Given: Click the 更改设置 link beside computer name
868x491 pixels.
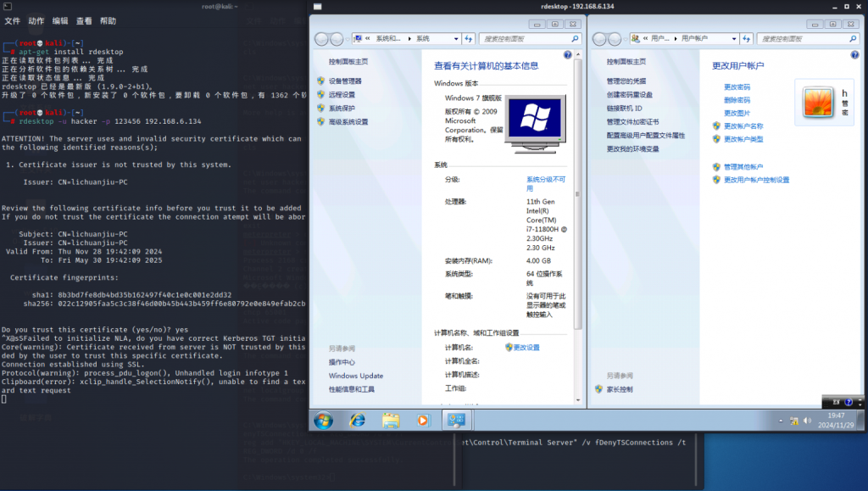Looking at the screenshot, I should point(526,348).
